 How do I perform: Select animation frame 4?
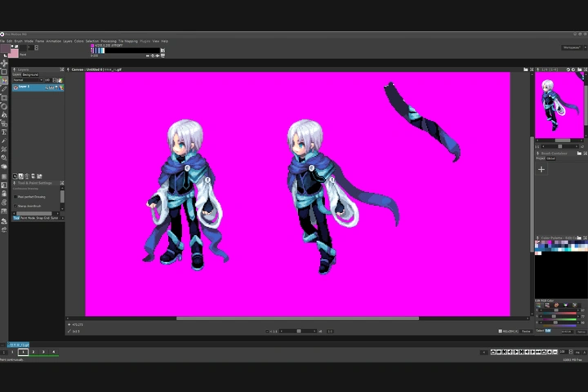click(x=54, y=352)
